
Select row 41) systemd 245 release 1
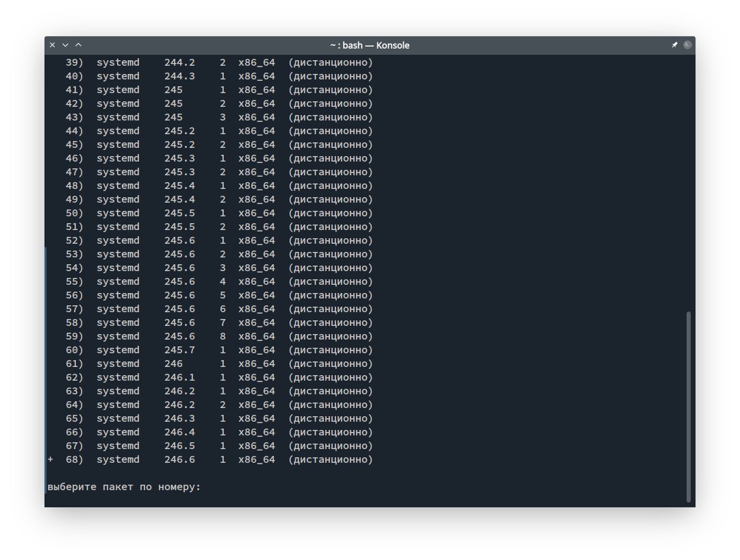pyautogui.click(x=219, y=90)
